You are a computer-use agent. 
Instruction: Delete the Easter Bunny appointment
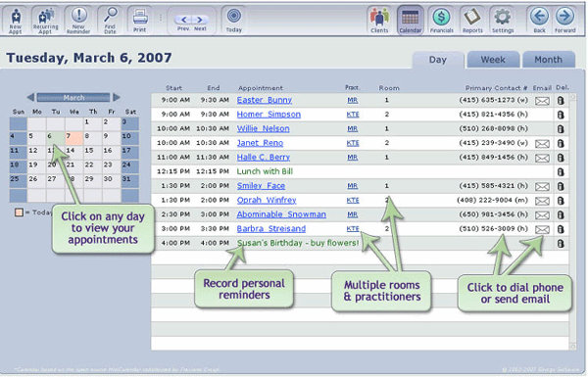coord(561,101)
